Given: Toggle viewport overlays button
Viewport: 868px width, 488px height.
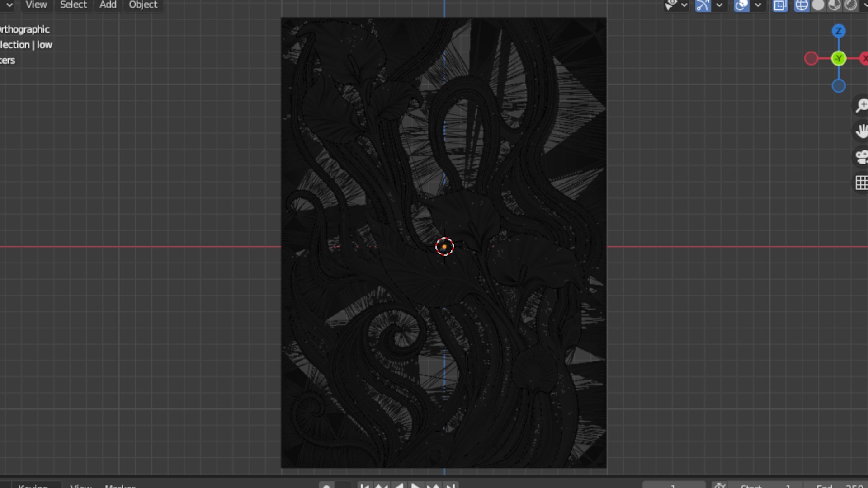Looking at the screenshot, I should [x=741, y=5].
